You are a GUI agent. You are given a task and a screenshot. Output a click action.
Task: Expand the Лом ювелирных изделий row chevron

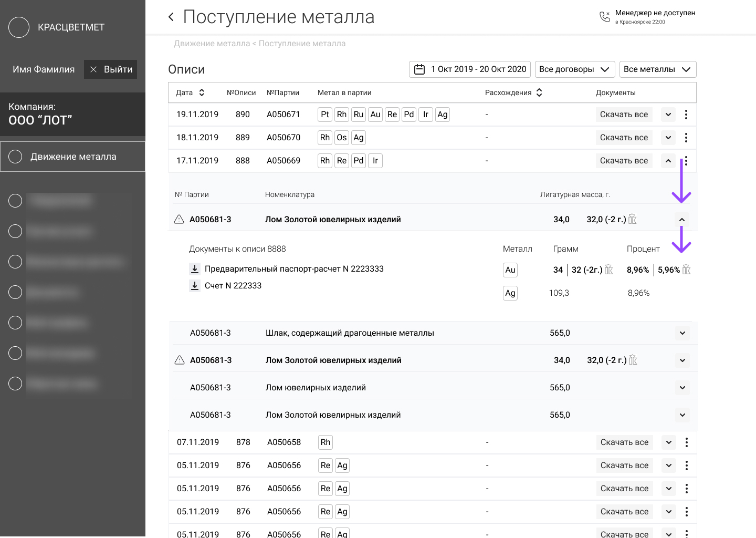(682, 388)
